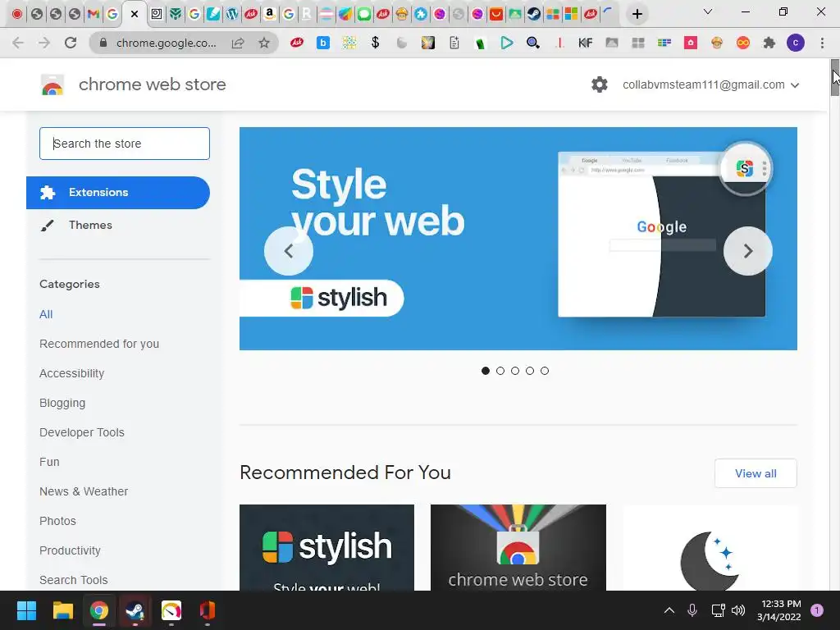Choose Recommended for you category
Image resolution: width=840 pixels, height=630 pixels.
click(x=99, y=344)
